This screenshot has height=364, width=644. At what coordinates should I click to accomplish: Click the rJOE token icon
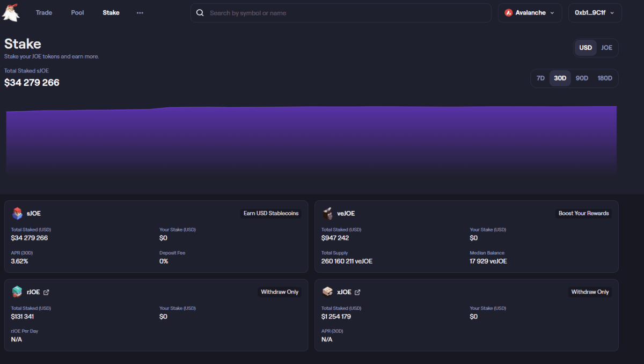pyautogui.click(x=17, y=292)
